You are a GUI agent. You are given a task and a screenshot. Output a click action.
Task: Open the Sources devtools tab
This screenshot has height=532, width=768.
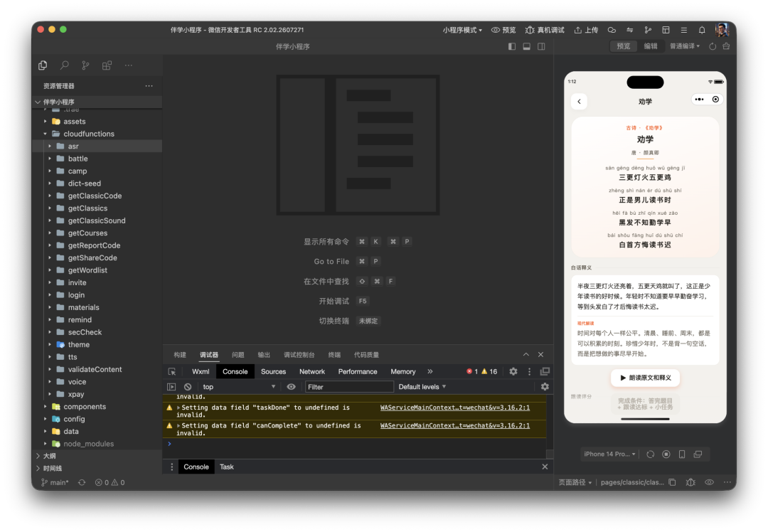[273, 372]
